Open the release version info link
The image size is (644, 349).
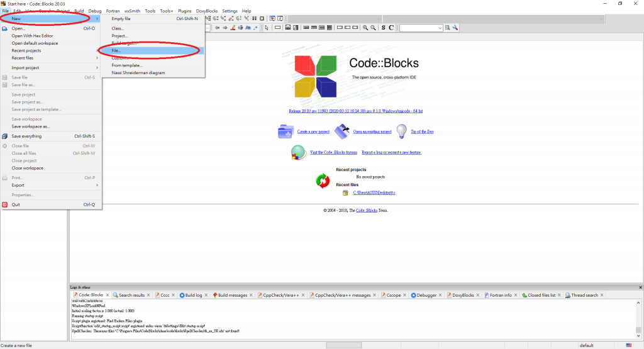[x=356, y=111]
